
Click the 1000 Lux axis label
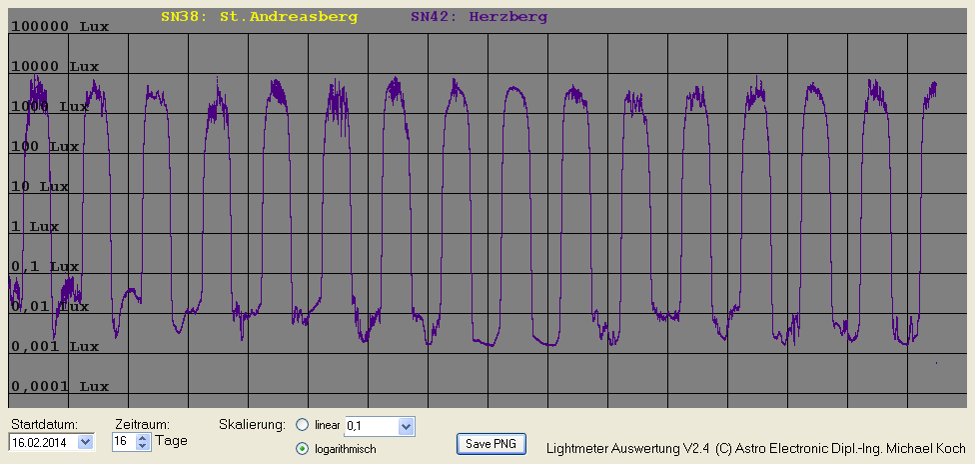[x=50, y=107]
